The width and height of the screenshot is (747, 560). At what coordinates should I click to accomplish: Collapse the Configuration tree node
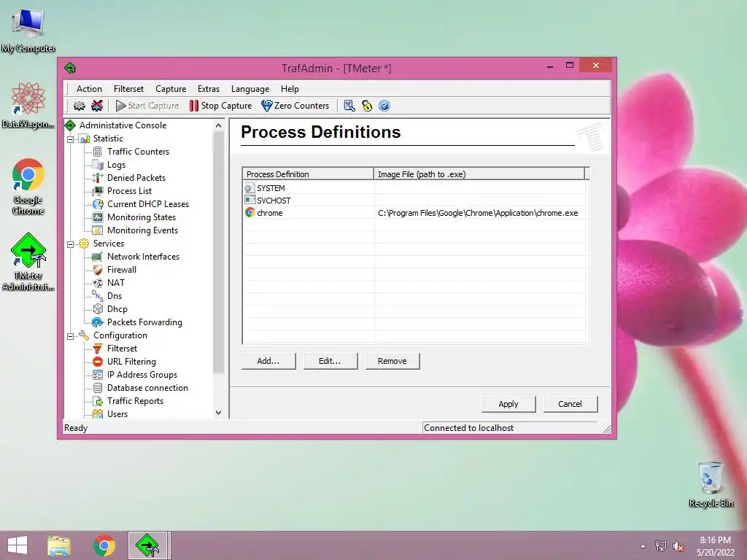coord(71,335)
